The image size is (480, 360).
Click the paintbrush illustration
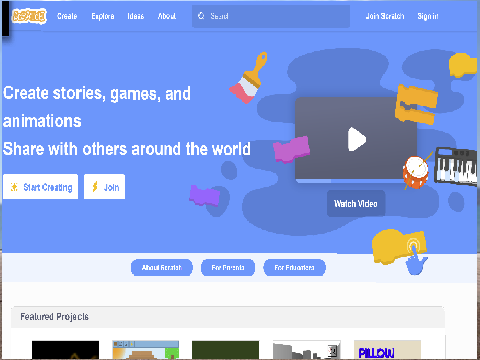249,78
